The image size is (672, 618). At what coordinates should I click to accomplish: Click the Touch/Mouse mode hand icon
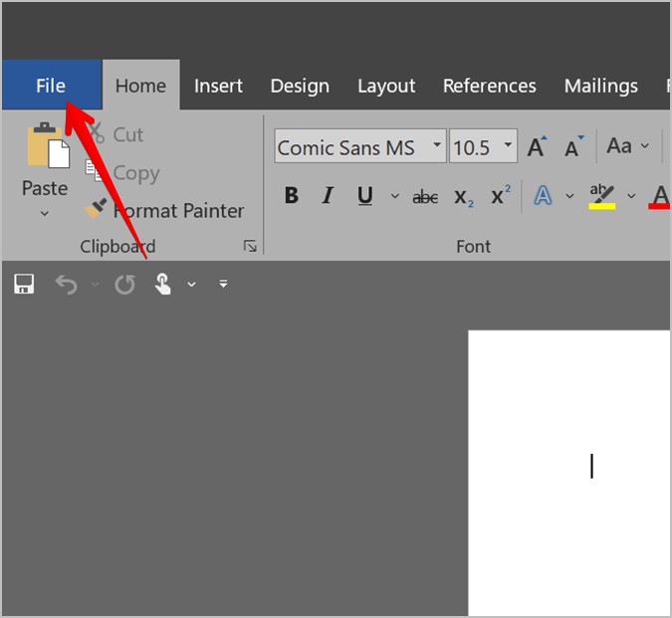(162, 285)
